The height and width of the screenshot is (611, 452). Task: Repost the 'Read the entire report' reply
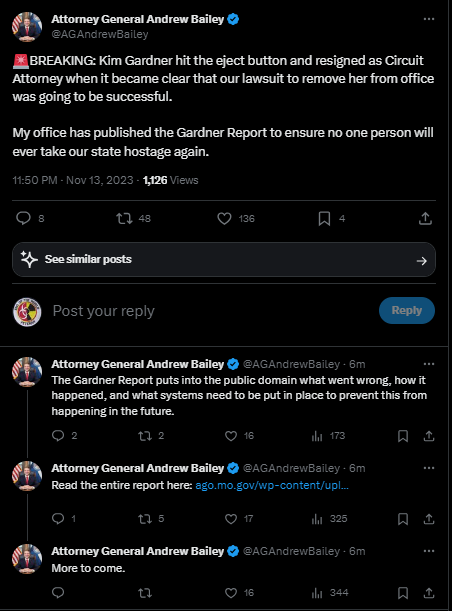(145, 519)
